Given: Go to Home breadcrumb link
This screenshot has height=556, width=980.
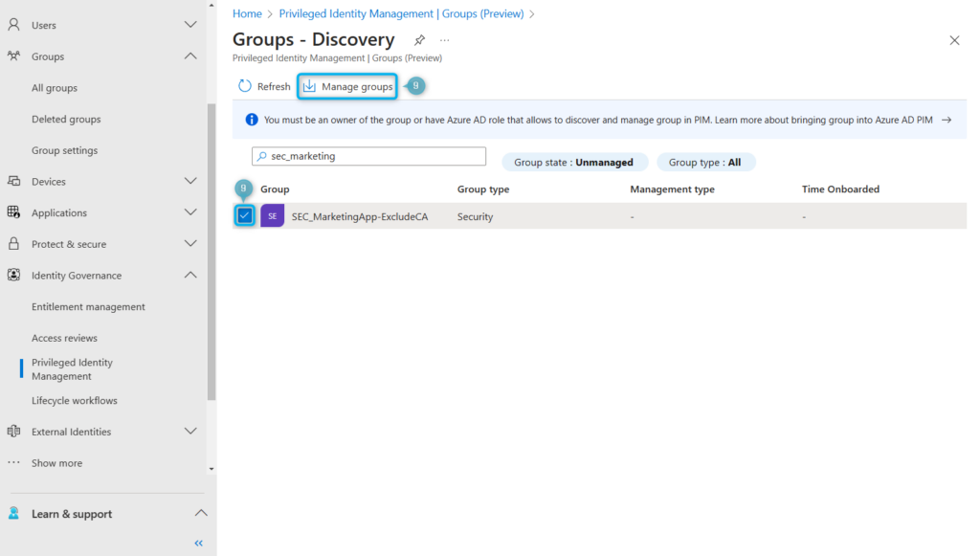Looking at the screenshot, I should (247, 13).
